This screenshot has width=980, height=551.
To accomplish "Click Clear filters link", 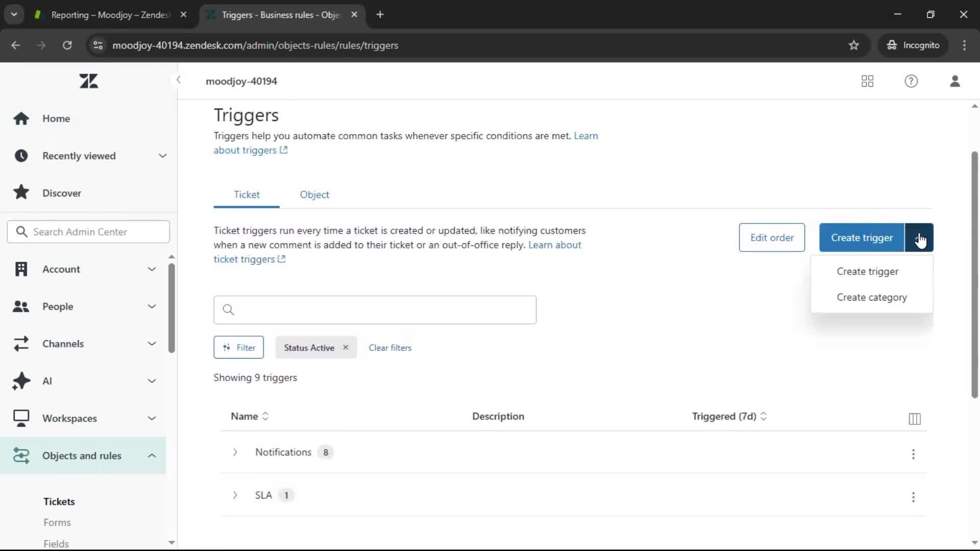I will pos(390,348).
